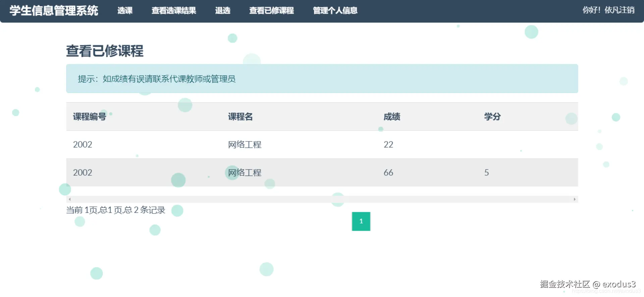This screenshot has height=297, width=644.
Task: Click the left arrow of the table's horizontal scrollbar
Action: [70, 199]
